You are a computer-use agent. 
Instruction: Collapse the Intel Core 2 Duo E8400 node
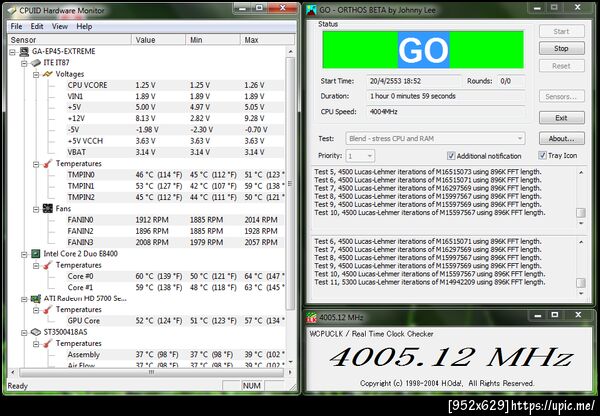(x=24, y=254)
